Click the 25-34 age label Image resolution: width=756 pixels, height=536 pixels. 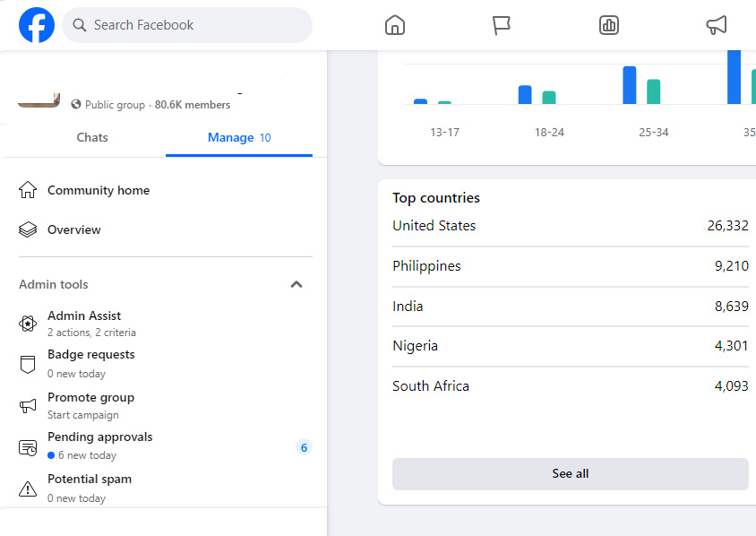(654, 132)
